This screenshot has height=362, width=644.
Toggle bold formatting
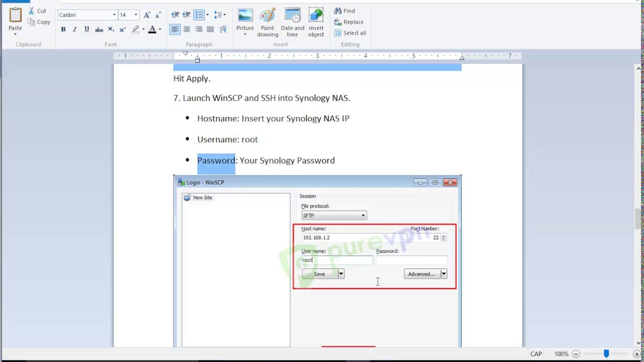[x=63, y=30]
